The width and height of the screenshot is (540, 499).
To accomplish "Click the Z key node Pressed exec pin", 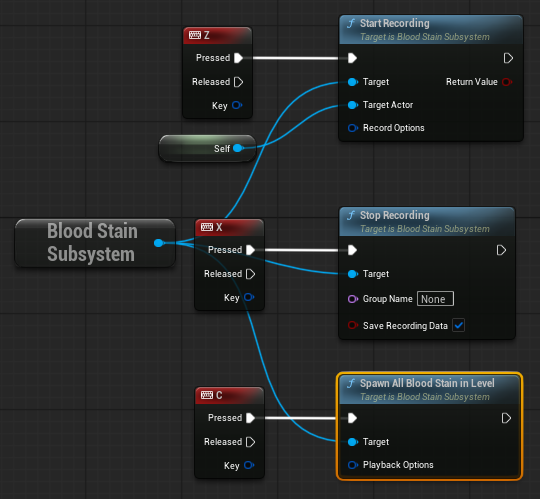I will click(238, 58).
